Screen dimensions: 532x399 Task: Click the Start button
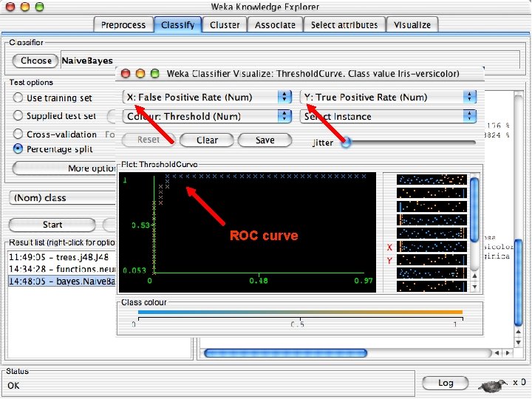point(52,225)
